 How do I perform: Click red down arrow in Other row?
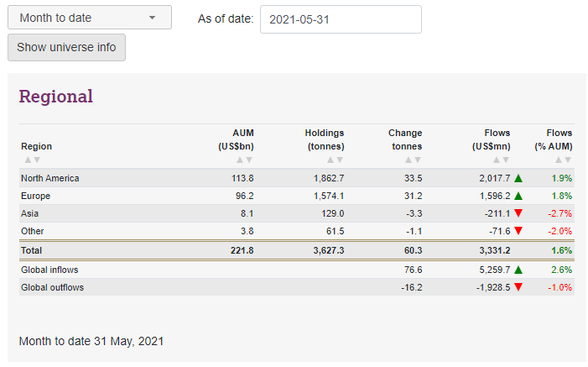(518, 231)
